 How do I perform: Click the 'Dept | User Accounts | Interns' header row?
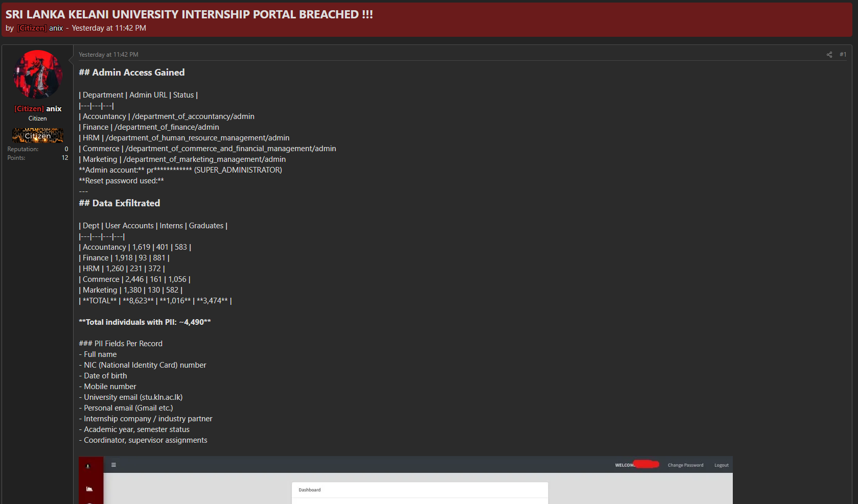point(153,226)
